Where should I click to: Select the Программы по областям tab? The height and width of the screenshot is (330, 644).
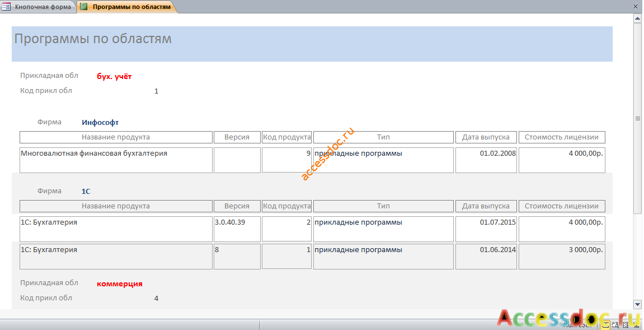point(128,7)
